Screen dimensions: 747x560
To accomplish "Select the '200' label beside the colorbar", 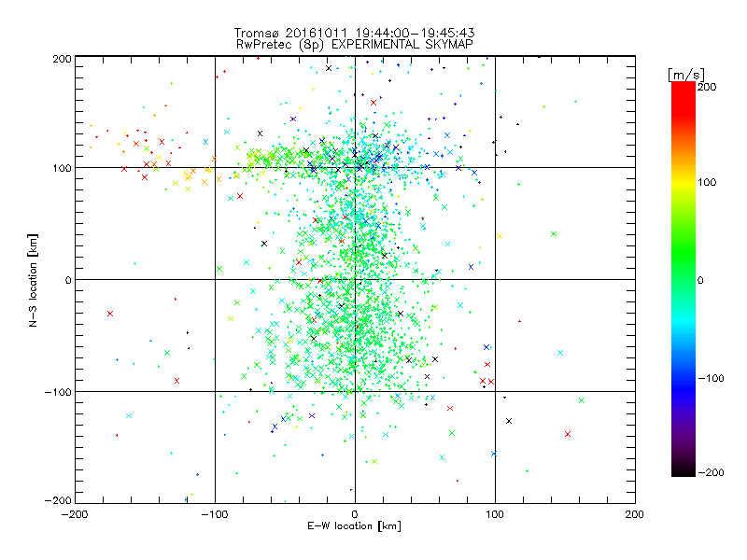I will (707, 87).
